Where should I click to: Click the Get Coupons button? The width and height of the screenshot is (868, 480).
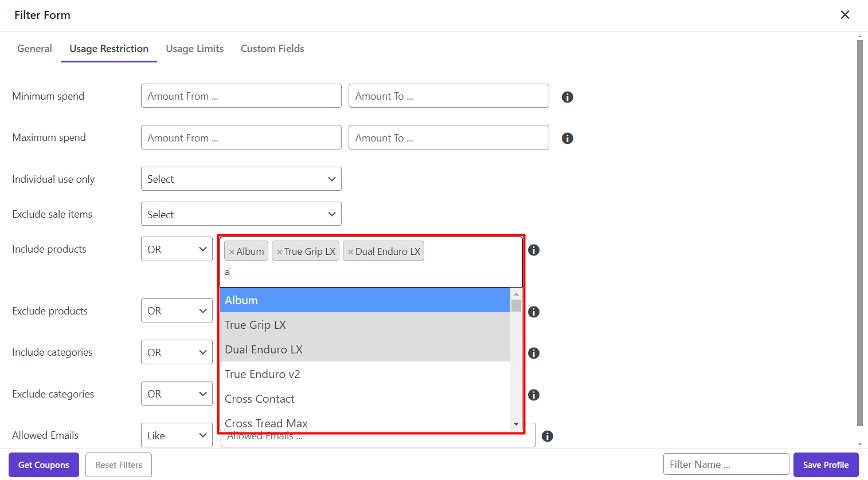click(x=44, y=465)
